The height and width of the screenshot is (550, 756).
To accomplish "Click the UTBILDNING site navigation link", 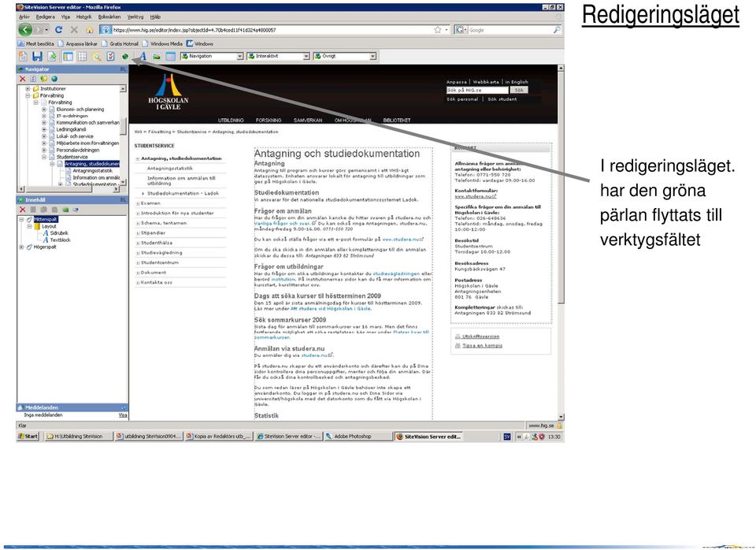I will pyautogui.click(x=231, y=120).
